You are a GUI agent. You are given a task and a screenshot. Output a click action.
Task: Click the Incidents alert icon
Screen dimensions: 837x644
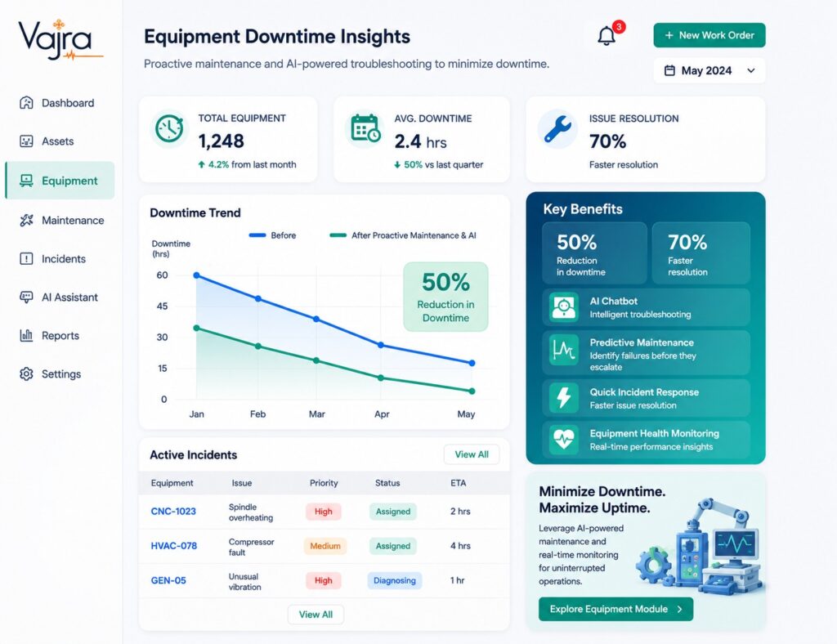pyautogui.click(x=26, y=258)
